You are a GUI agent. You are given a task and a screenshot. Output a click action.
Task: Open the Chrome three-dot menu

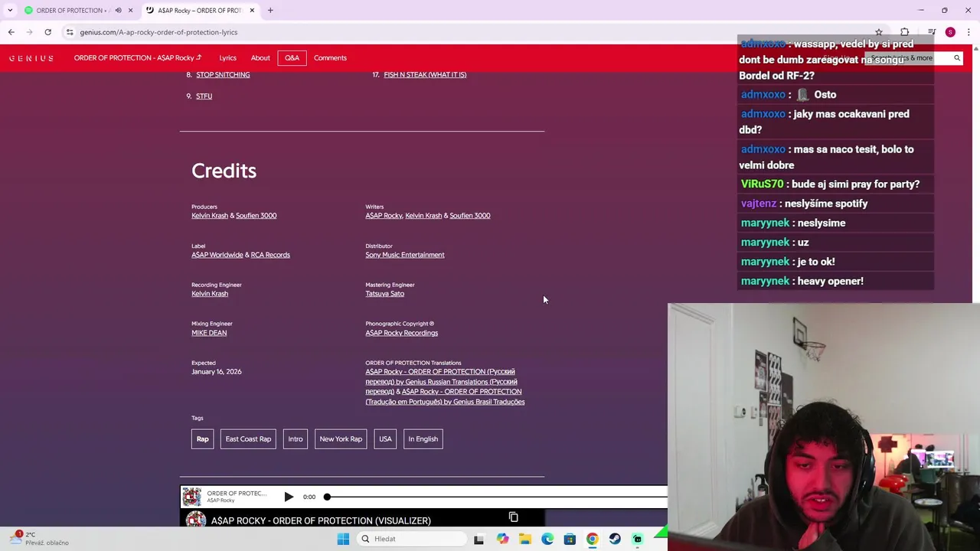[x=969, y=32]
